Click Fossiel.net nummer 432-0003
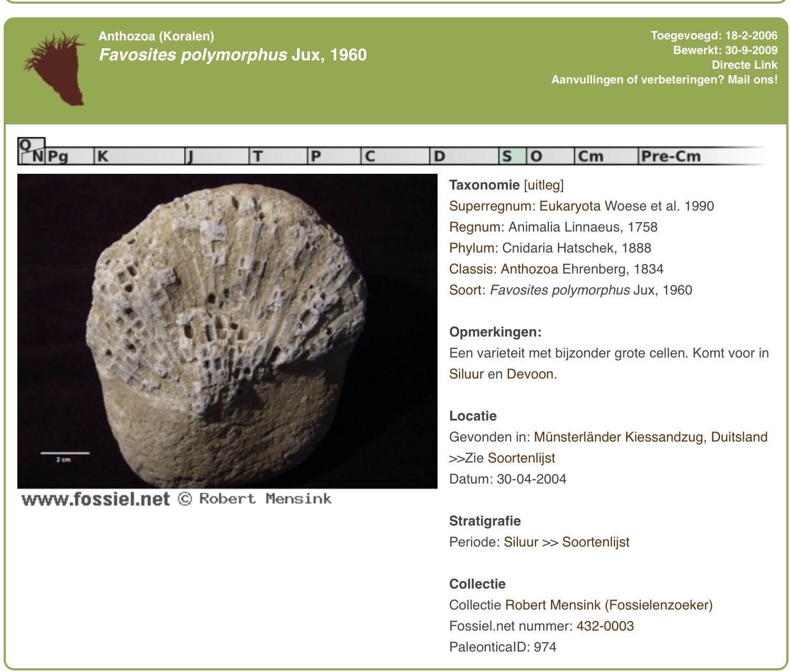Viewport: 790px width, 672px height. click(x=605, y=626)
